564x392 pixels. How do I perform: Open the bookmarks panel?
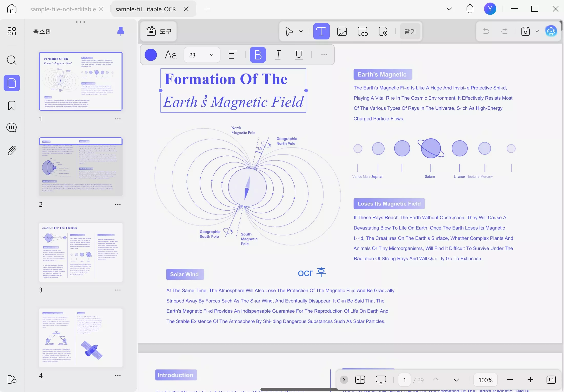12,106
